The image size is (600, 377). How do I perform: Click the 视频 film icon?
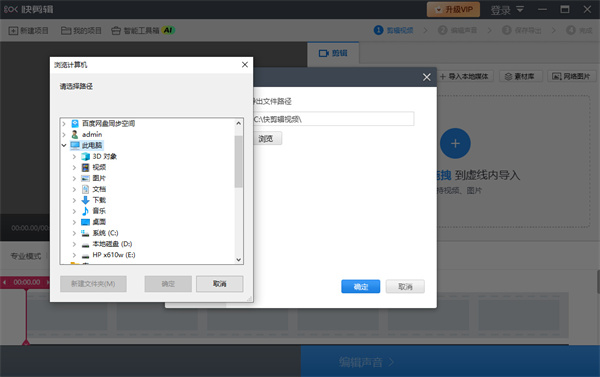pos(85,167)
